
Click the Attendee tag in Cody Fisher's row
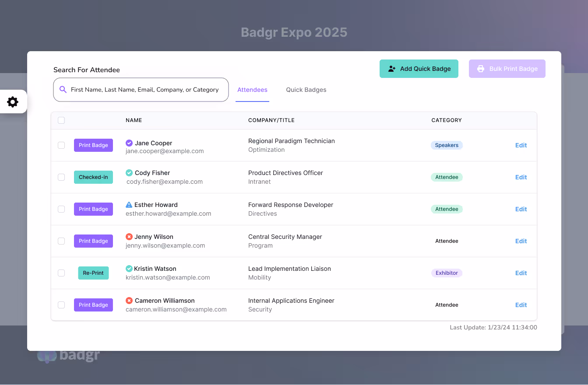point(447,177)
